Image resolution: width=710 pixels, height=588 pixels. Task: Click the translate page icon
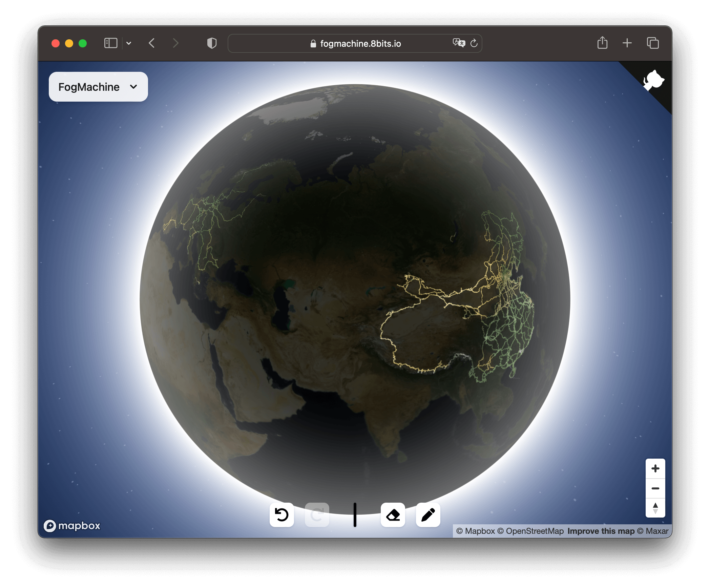[459, 43]
